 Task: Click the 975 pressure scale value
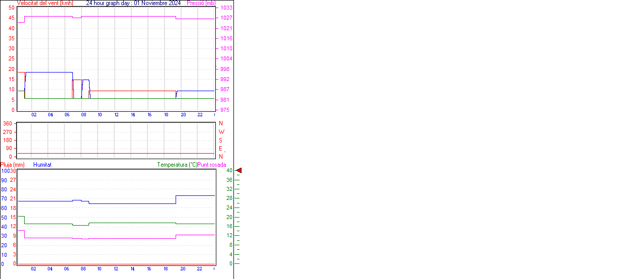coord(225,110)
